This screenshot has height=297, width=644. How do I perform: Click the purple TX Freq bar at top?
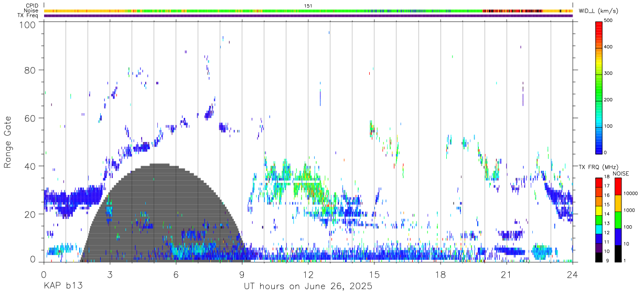coord(308,16)
